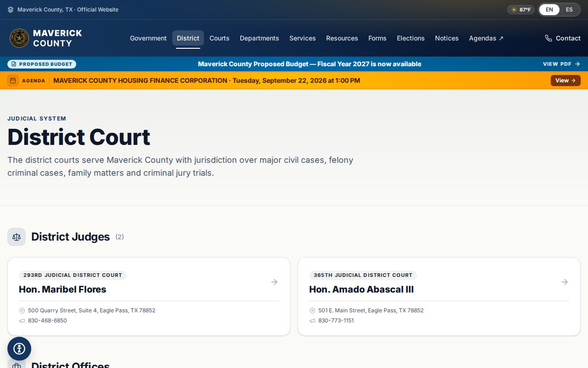Viewport: 588px width, 368px height.
Task: Click arrow on Hon. Amado Abascal III card
Action: (x=565, y=282)
